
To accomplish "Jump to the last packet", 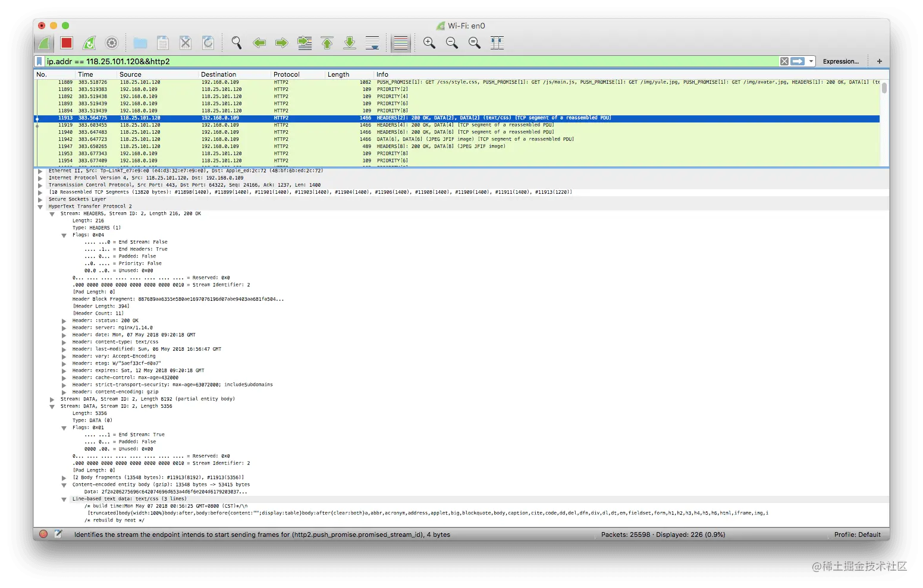I will [350, 43].
